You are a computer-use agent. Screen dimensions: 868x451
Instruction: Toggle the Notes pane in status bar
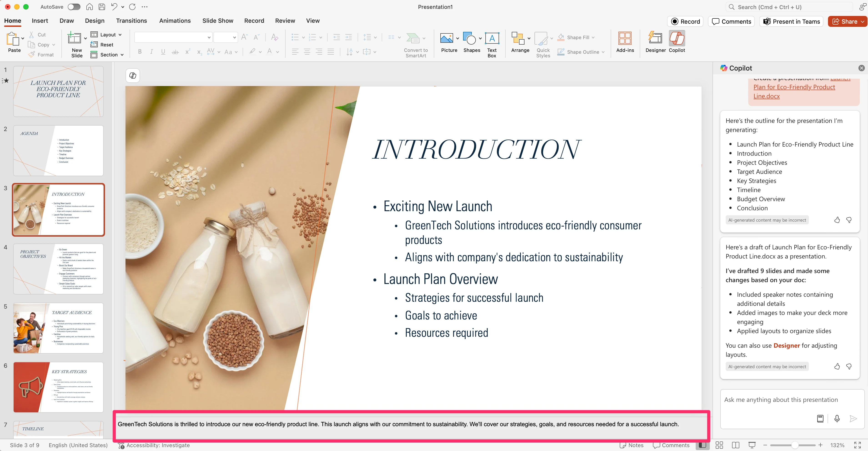point(632,445)
